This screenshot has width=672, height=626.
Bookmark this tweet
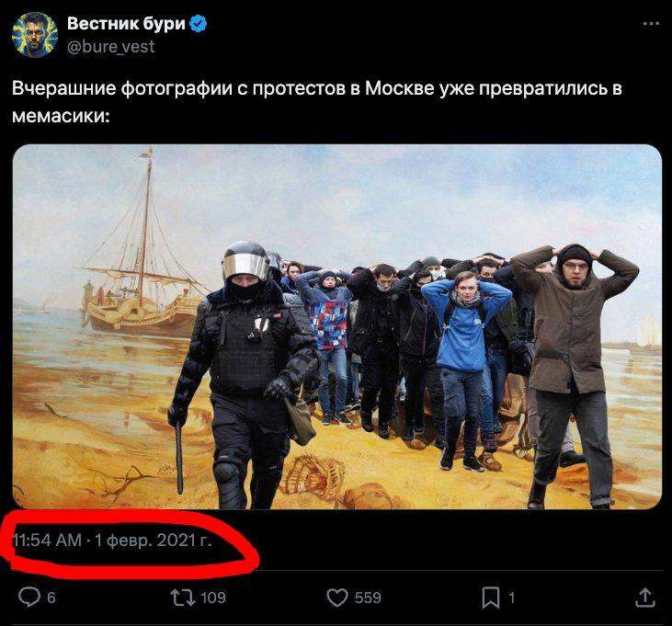491,598
